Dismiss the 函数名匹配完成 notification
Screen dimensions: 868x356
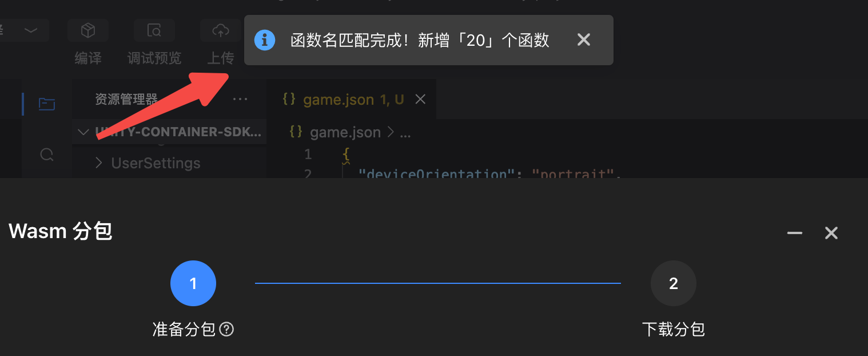(583, 40)
